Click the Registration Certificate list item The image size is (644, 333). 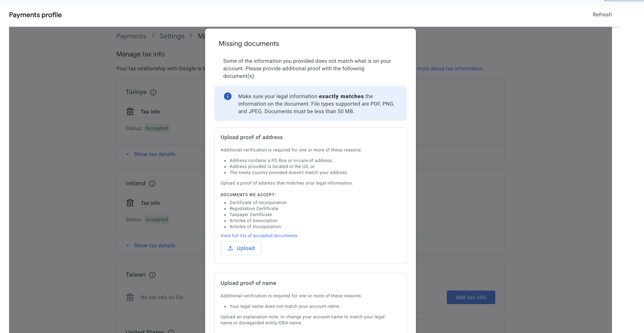pos(254,209)
